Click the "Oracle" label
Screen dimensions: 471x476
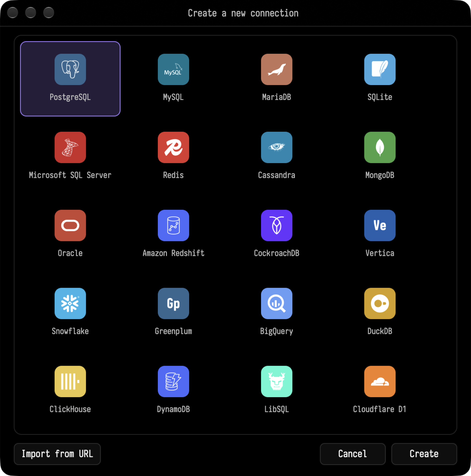tap(70, 253)
